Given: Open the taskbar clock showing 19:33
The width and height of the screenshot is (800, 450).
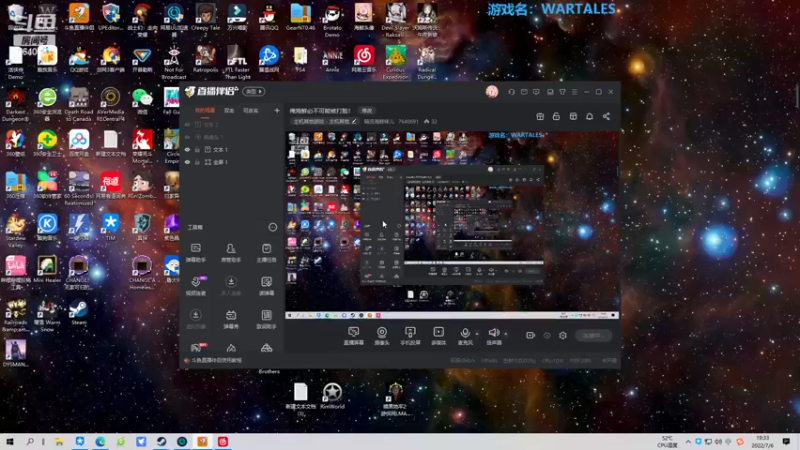Looking at the screenshot, I should 763,441.
